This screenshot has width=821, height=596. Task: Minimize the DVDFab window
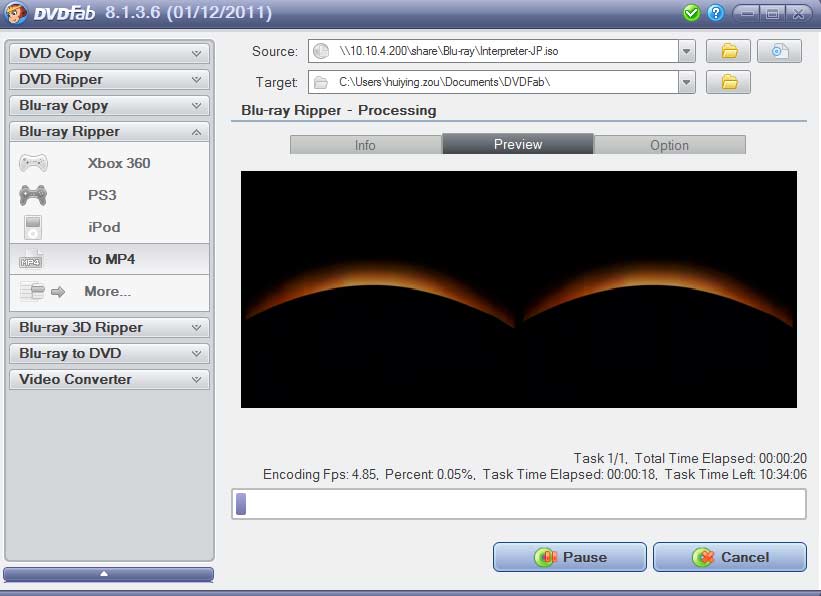click(747, 13)
